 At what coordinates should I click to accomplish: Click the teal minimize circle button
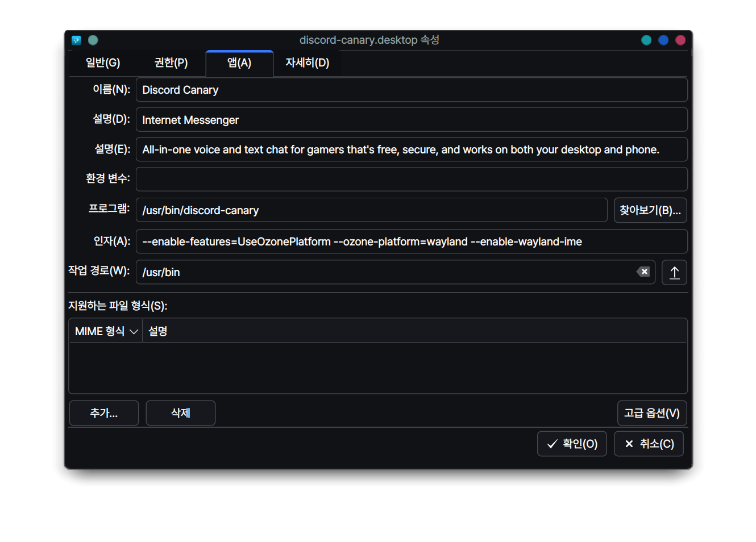(646, 40)
